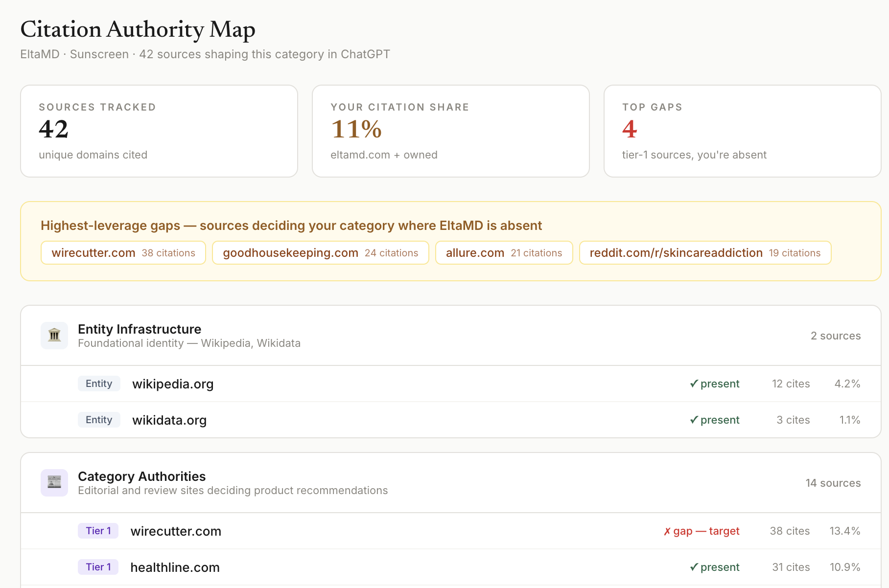This screenshot has width=889, height=588.
Task: Select the wikipedia.org source row
Action: pyautogui.click(x=451, y=384)
